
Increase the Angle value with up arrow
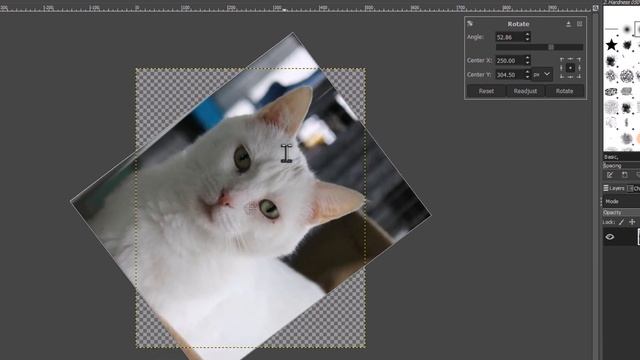click(x=527, y=34)
